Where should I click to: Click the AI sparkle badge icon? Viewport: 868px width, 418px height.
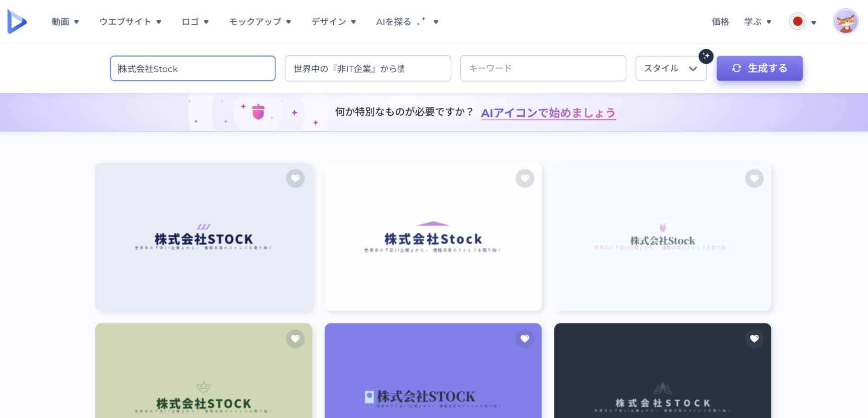(706, 56)
